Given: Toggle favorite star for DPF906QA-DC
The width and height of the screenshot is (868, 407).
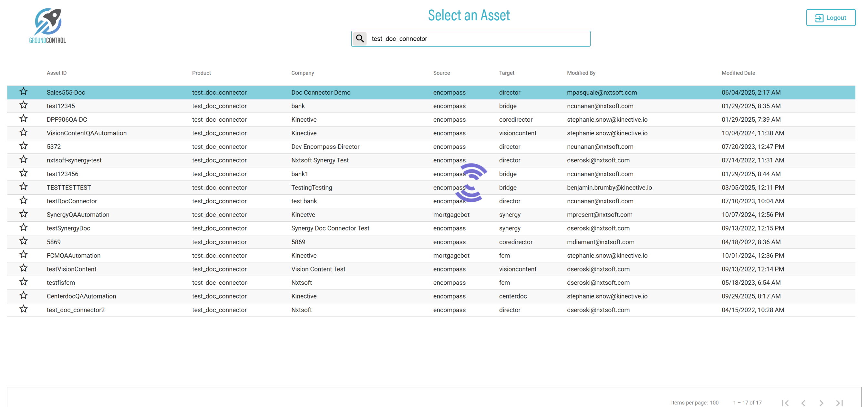Looking at the screenshot, I should click(23, 118).
